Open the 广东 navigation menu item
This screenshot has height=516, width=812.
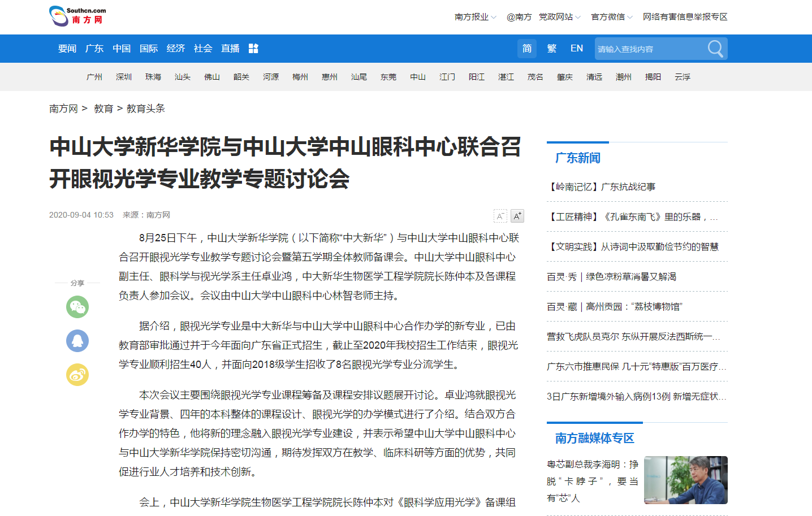point(94,49)
